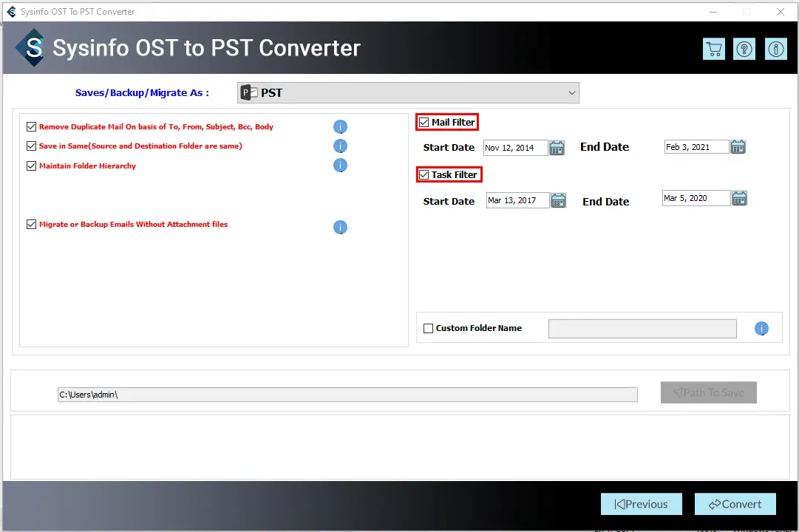The image size is (799, 532).
Task: Open the about information icon in header
Action: coord(776,49)
